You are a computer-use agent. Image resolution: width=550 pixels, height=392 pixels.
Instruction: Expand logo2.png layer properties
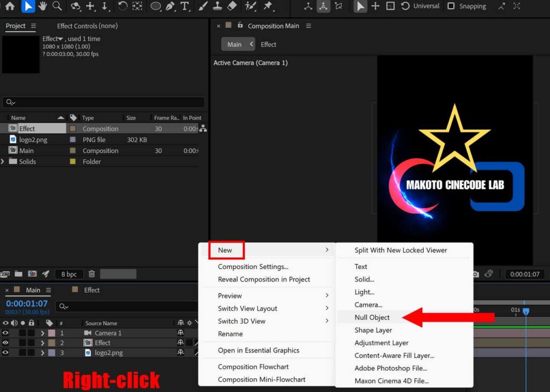pyautogui.click(x=42, y=352)
